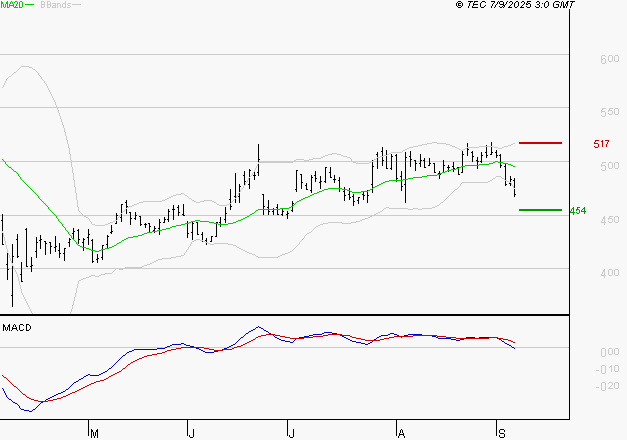Click the M month marker on time axis
The image size is (627, 440).
pyautogui.click(x=94, y=434)
